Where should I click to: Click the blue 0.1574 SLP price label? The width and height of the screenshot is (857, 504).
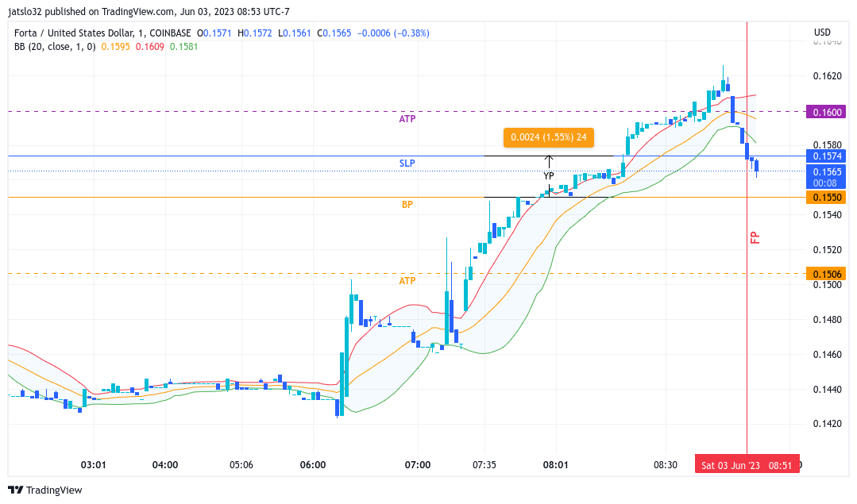click(826, 156)
